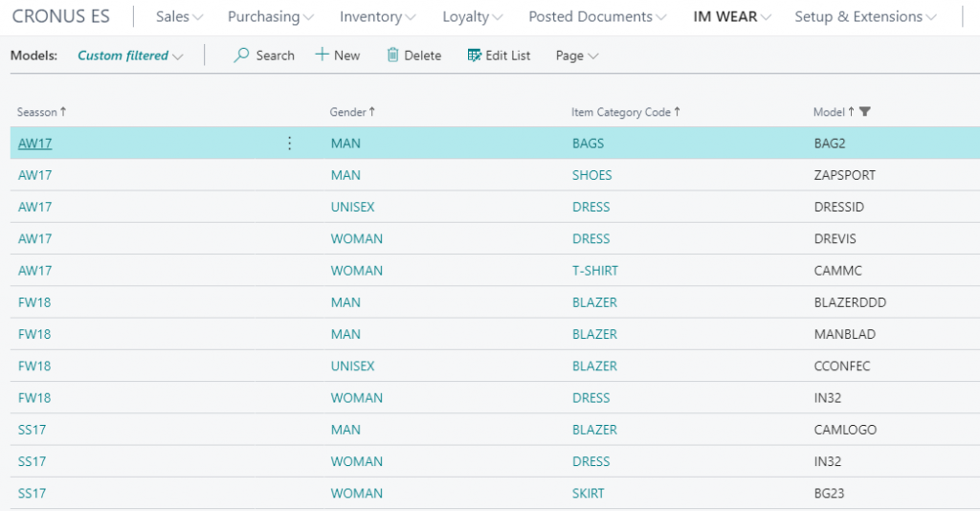
Task: Click the Delete trash bin icon
Action: click(x=392, y=55)
